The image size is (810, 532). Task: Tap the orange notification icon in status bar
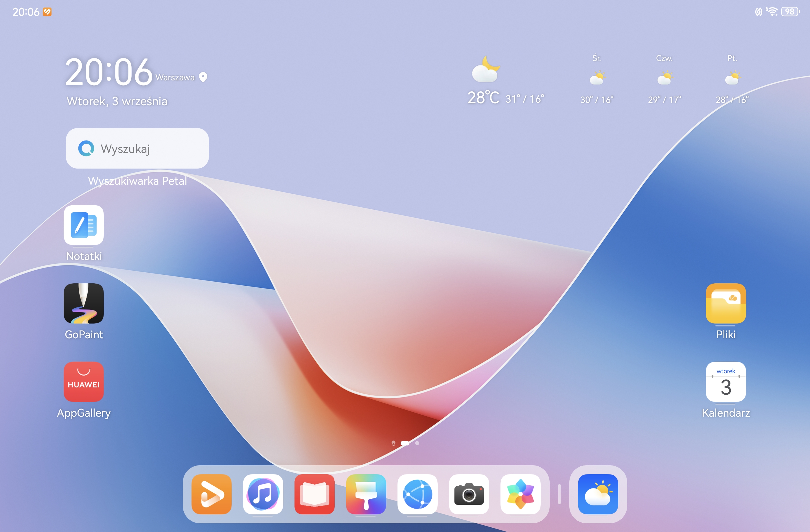(47, 12)
